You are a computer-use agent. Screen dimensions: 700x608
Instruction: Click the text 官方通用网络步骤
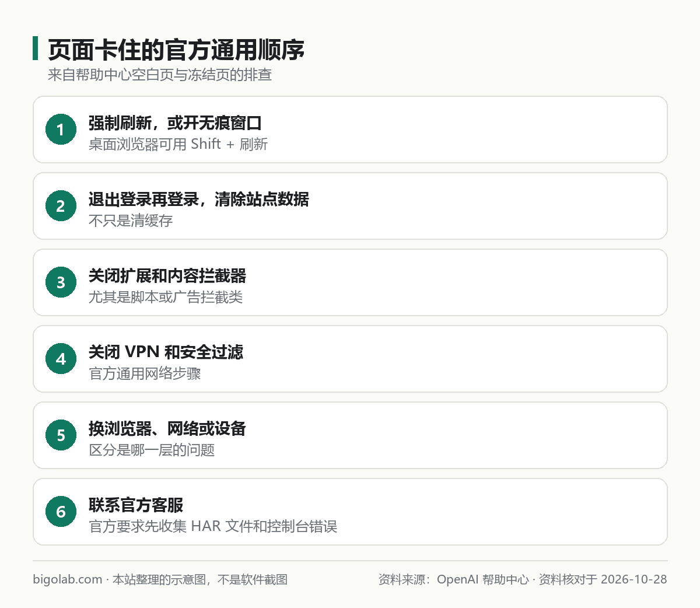tap(145, 373)
